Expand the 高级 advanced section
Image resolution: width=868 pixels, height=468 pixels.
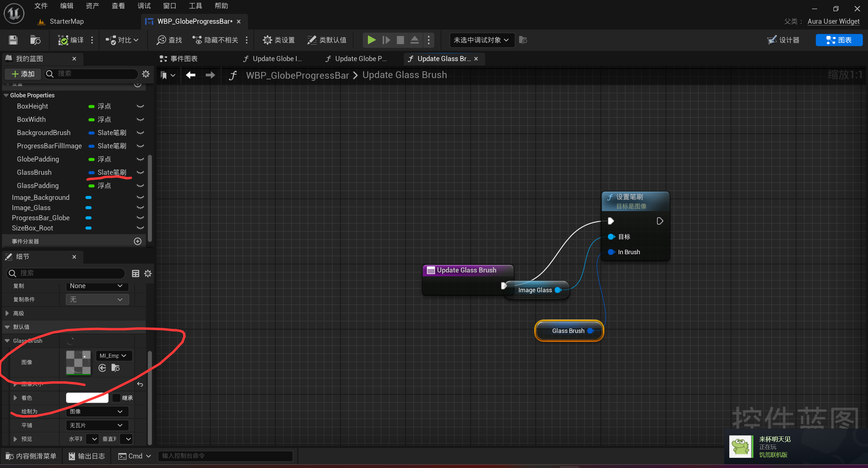[7, 313]
